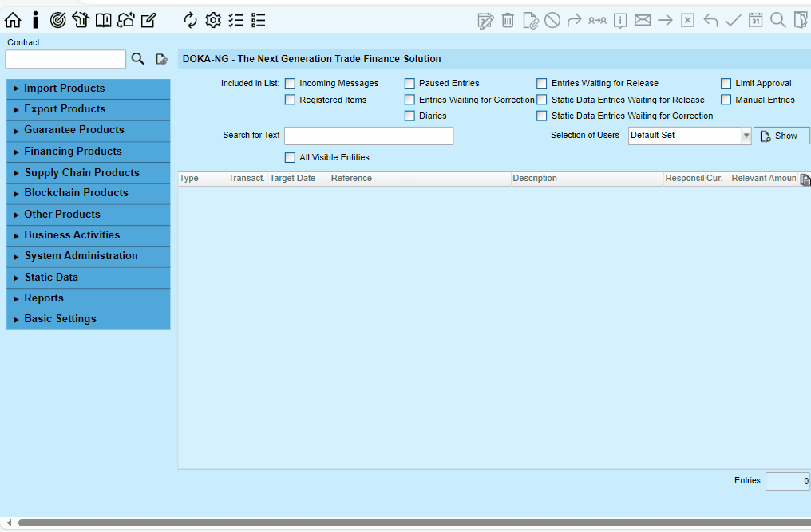Click the straight right arrow icon
Image resolution: width=811 pixels, height=532 pixels.
665,20
